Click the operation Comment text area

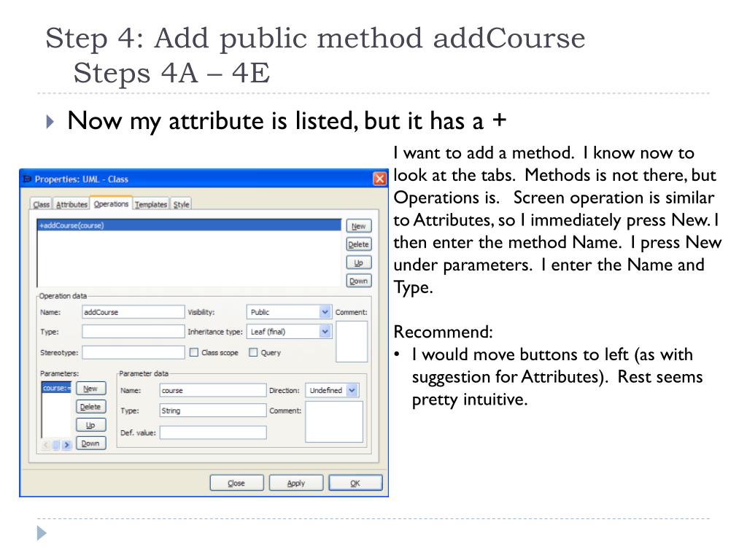[x=352, y=341]
